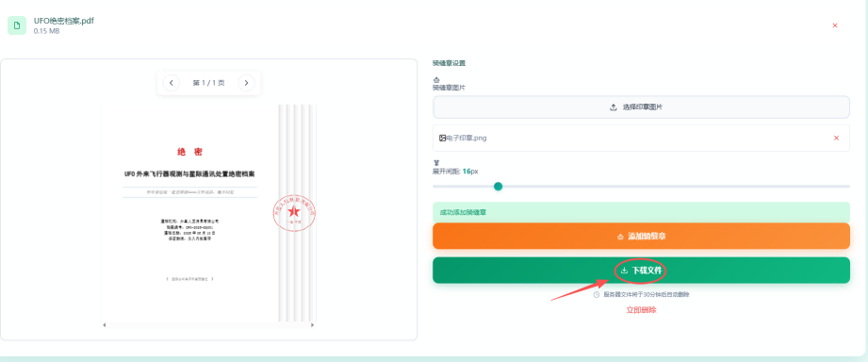Click the red seal stamp on preview page

[294, 211]
